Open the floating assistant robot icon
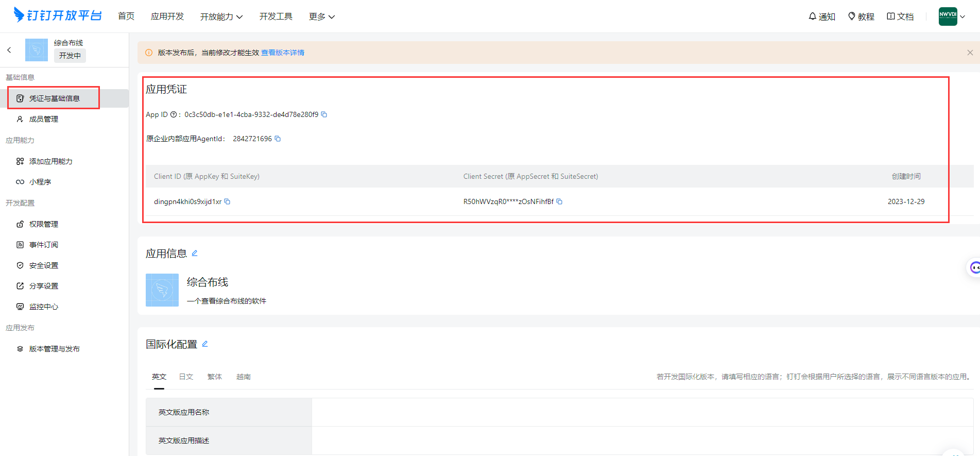The height and width of the screenshot is (456, 980). pos(974,267)
